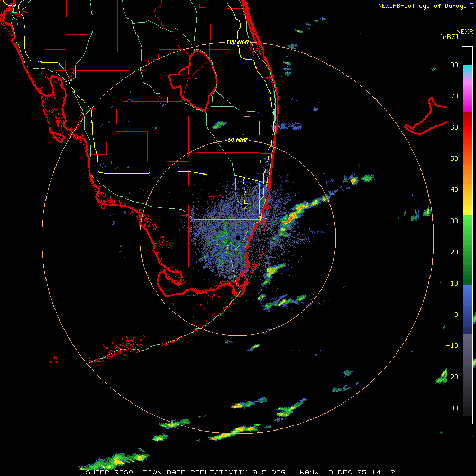Click the 60 value on the dBZ scale
This screenshot has width=476, height=476.
454,127
